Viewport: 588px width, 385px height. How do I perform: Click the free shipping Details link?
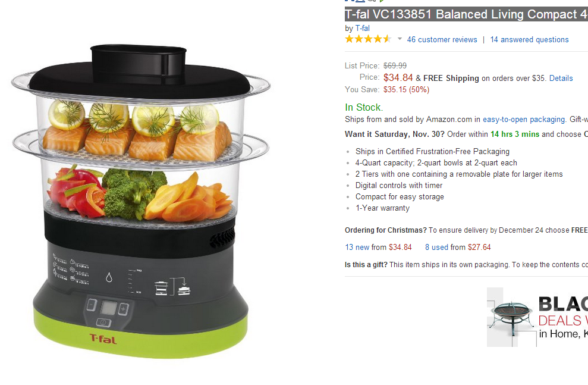coord(561,78)
